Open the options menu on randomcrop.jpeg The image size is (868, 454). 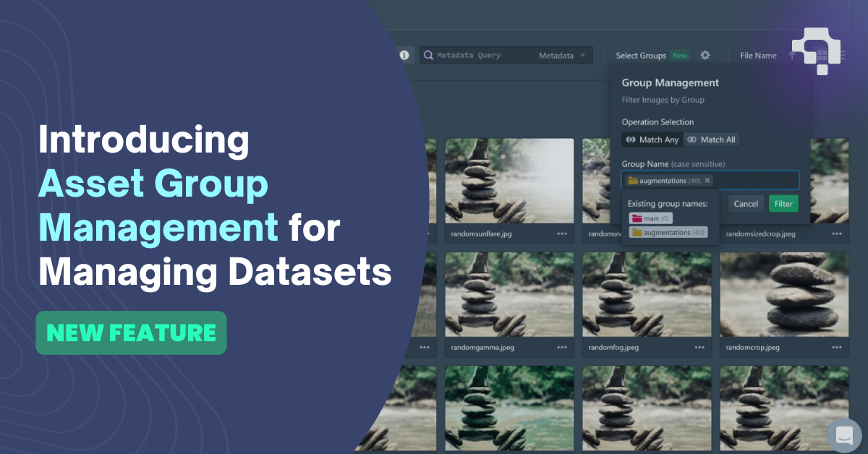click(837, 347)
